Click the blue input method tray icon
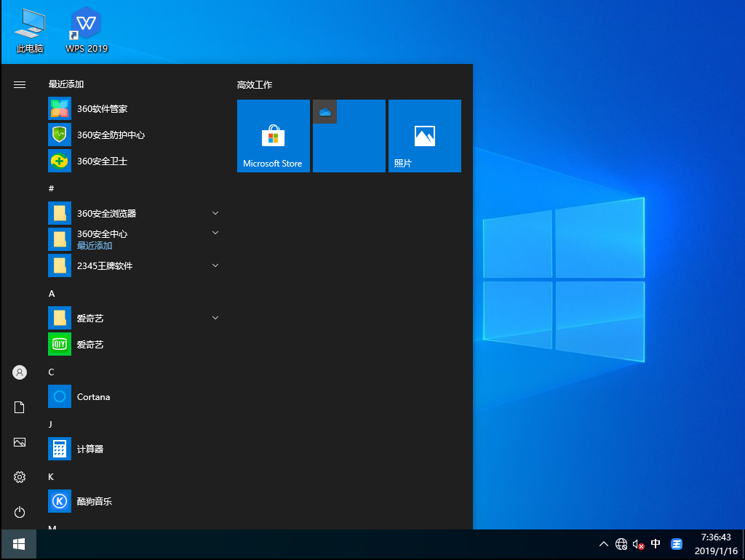Screen dimensions: 745x560 click(677, 544)
